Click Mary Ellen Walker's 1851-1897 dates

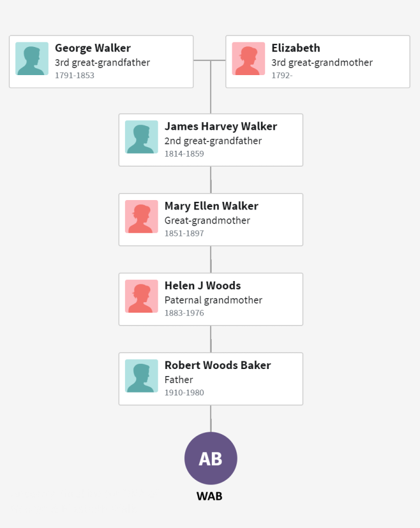pos(184,233)
